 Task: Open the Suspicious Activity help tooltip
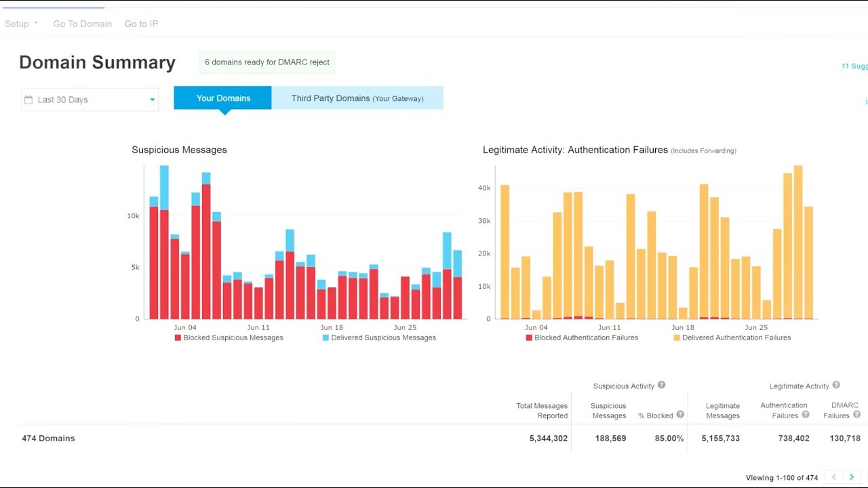click(x=663, y=386)
